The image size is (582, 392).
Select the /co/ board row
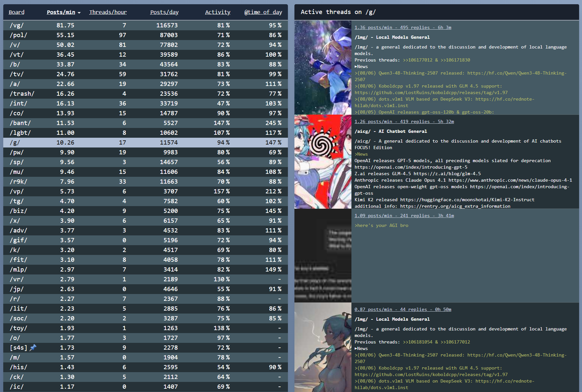(x=146, y=113)
